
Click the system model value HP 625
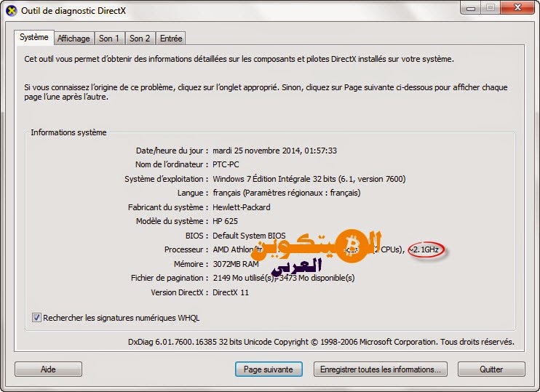225,221
